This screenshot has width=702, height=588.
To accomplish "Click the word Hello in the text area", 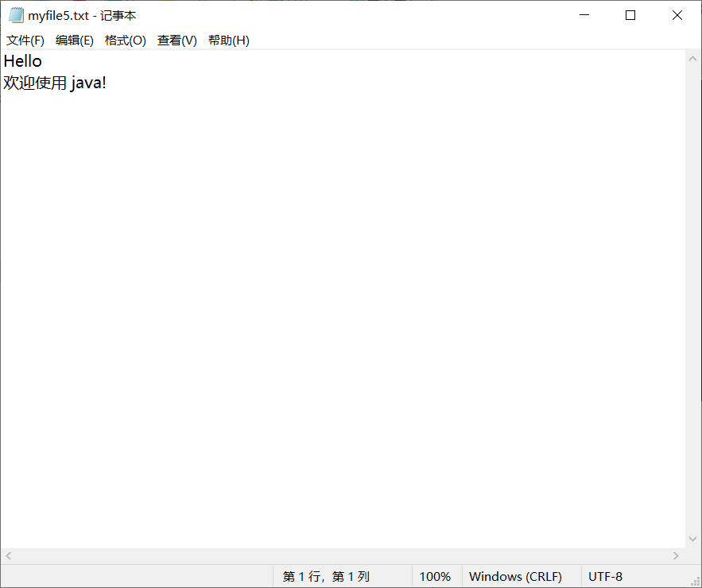I will (x=21, y=60).
